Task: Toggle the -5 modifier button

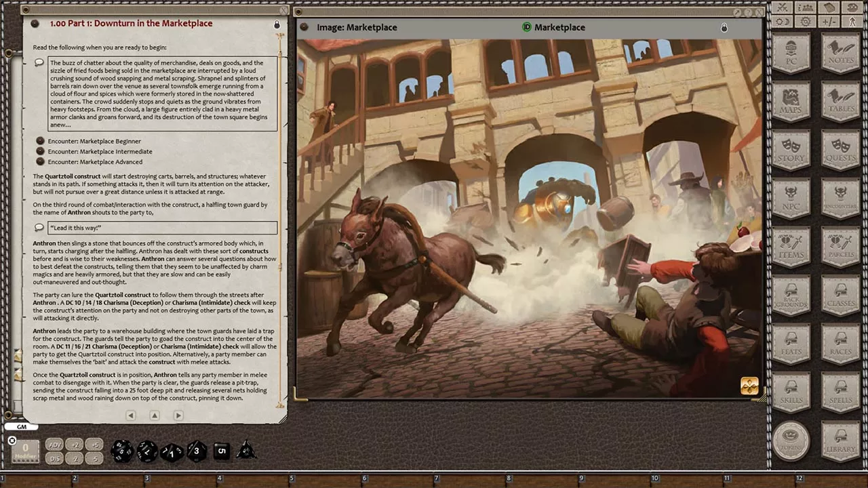Action: 95,458
